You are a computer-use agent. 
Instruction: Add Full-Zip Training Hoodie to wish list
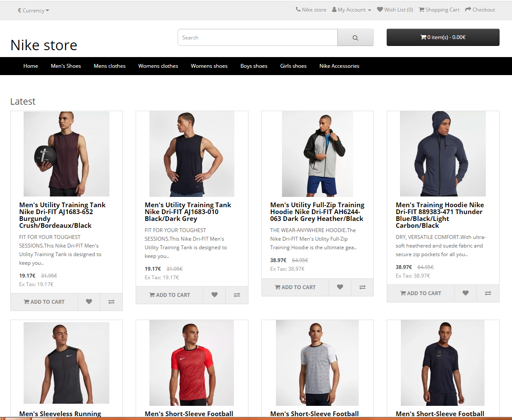point(340,287)
